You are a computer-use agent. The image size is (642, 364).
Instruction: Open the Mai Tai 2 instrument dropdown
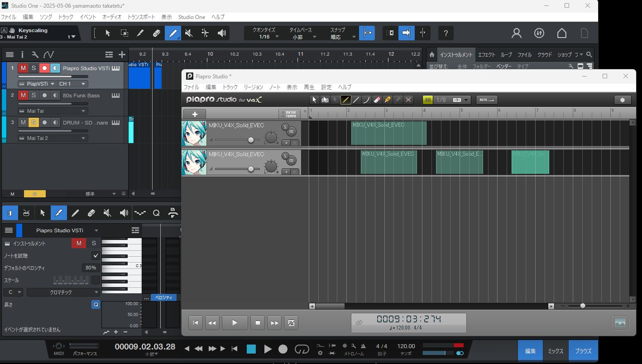pos(52,138)
